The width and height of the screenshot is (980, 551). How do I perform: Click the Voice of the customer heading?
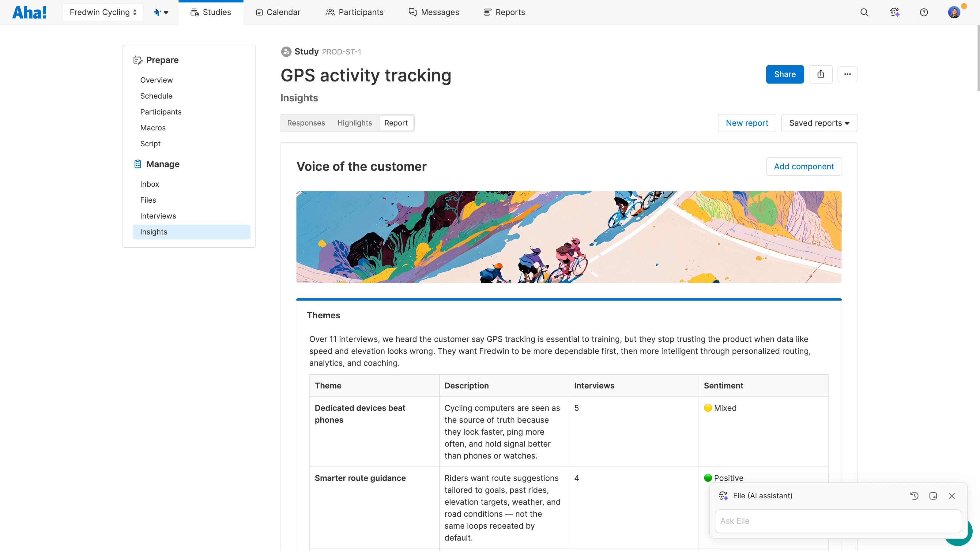coord(361,167)
